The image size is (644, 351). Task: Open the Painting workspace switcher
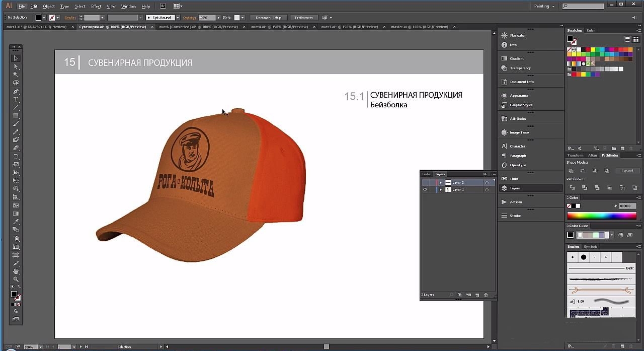[x=544, y=6]
